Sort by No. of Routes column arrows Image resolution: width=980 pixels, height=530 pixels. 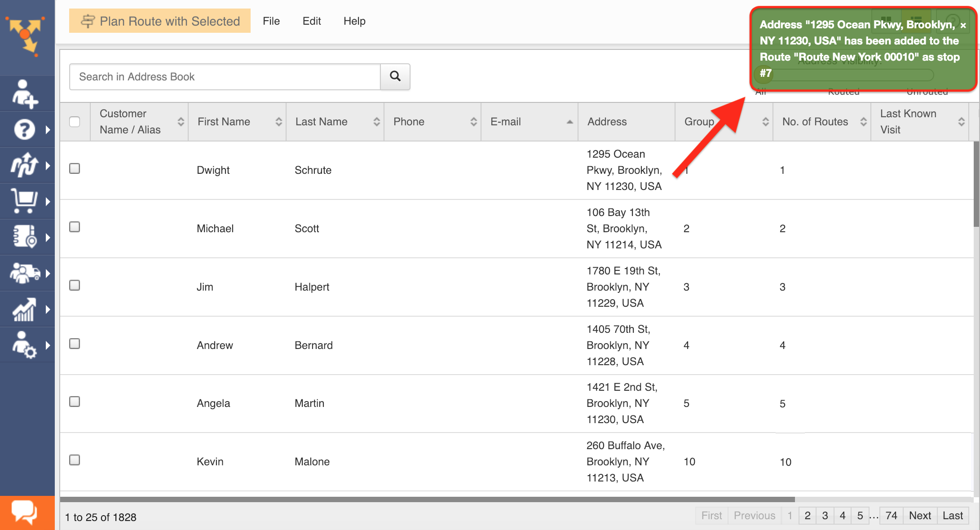coord(863,122)
